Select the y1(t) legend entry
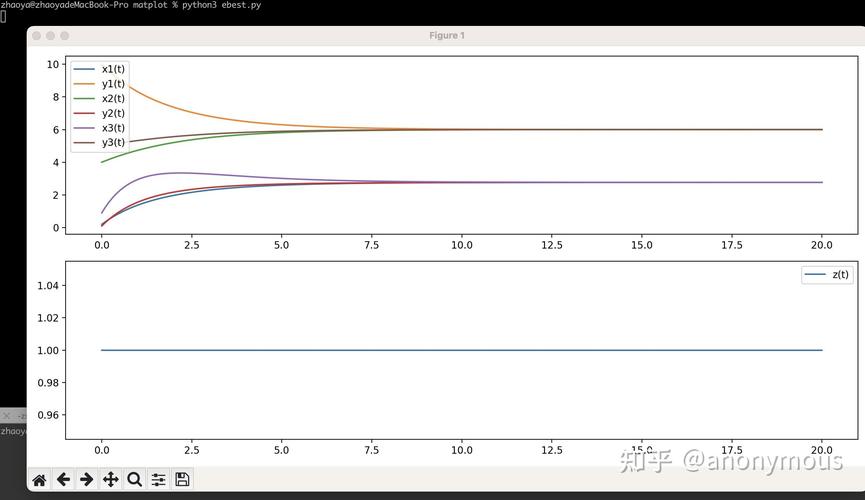865x500 pixels. pos(112,84)
